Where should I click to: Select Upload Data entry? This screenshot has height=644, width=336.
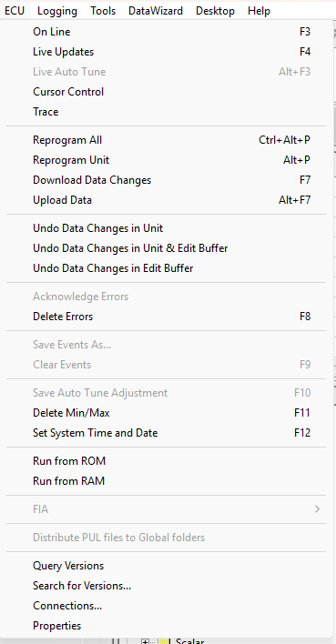166,200
